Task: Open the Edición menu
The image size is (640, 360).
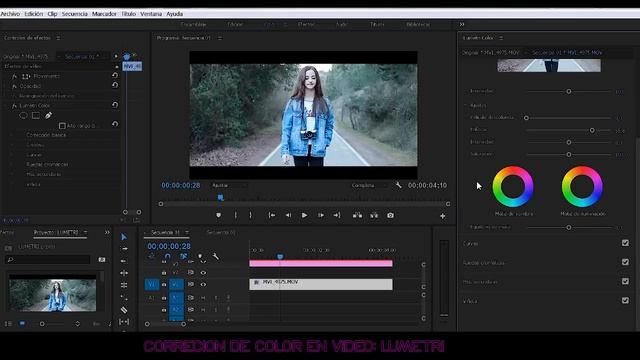Action: 33,14
